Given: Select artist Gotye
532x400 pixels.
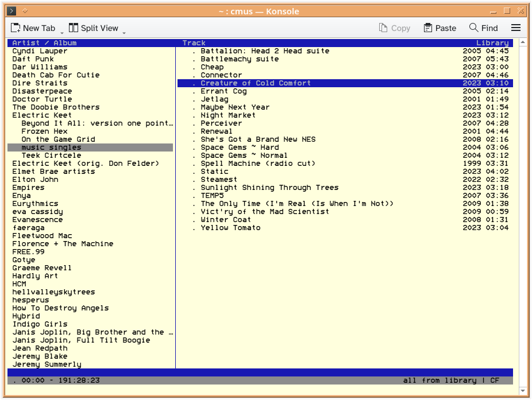Looking at the screenshot, I should pyautogui.click(x=90, y=260).
